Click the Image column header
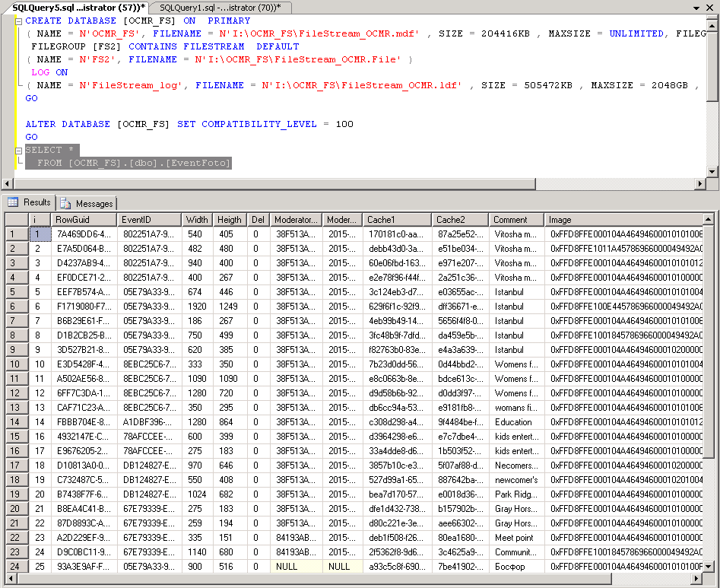The width and height of the screenshot is (720, 588). pos(624,220)
